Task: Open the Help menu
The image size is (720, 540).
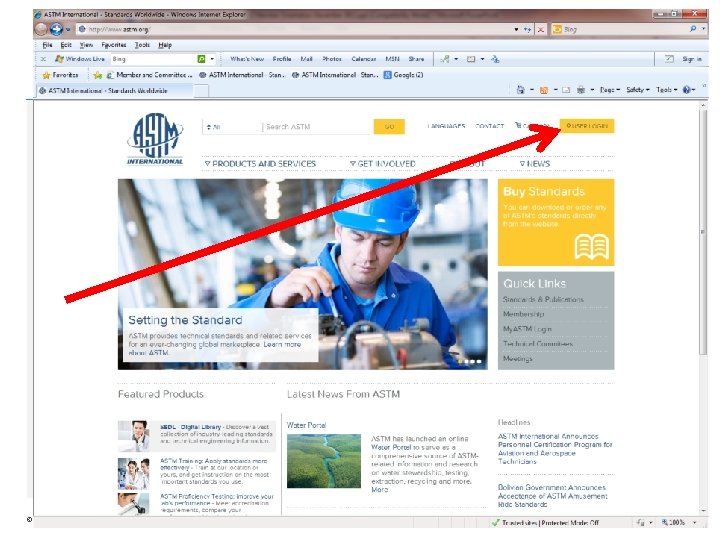Action: click(x=165, y=45)
